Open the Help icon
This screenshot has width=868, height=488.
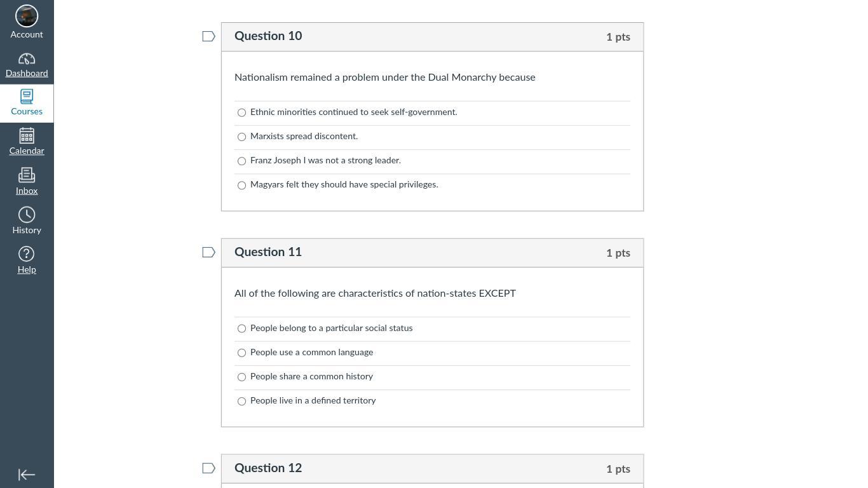pos(27,254)
